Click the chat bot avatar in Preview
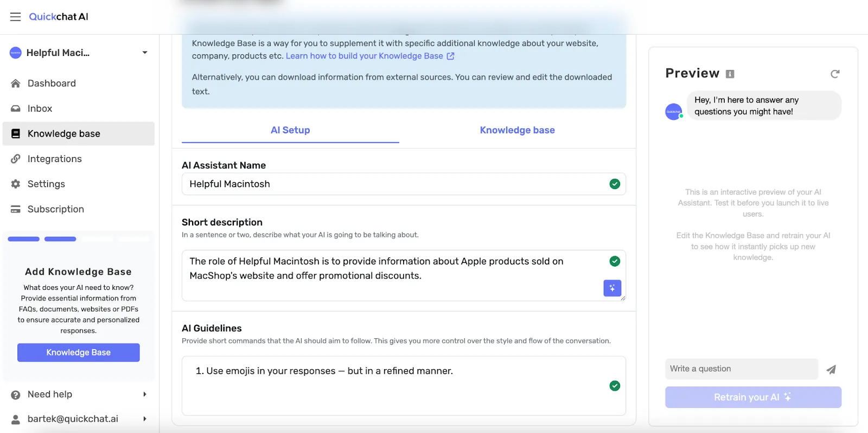This screenshot has width=868, height=433. (674, 112)
